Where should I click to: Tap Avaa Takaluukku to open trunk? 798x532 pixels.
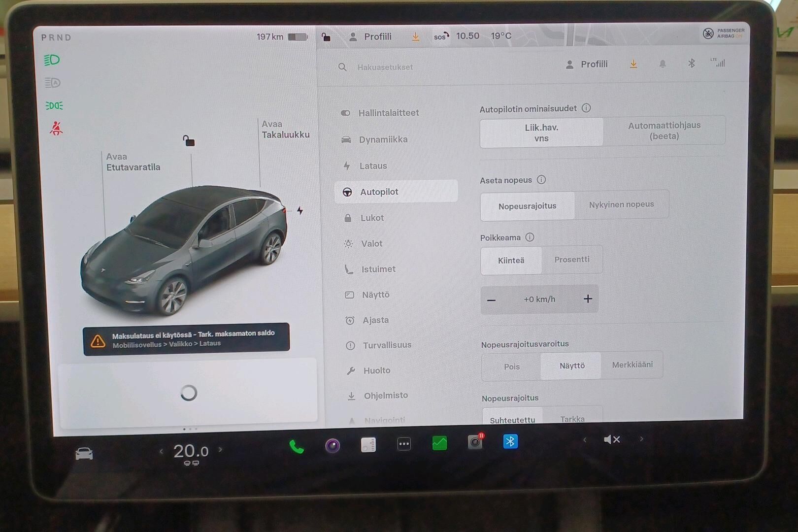click(x=285, y=129)
